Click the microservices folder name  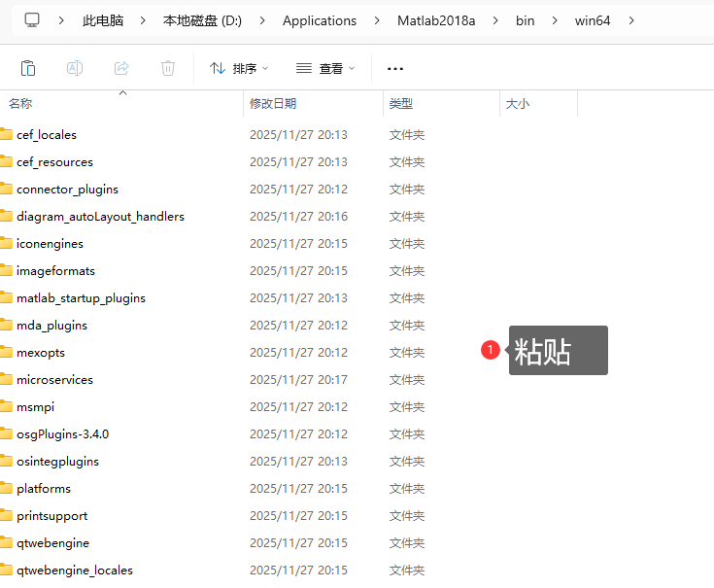coord(54,380)
